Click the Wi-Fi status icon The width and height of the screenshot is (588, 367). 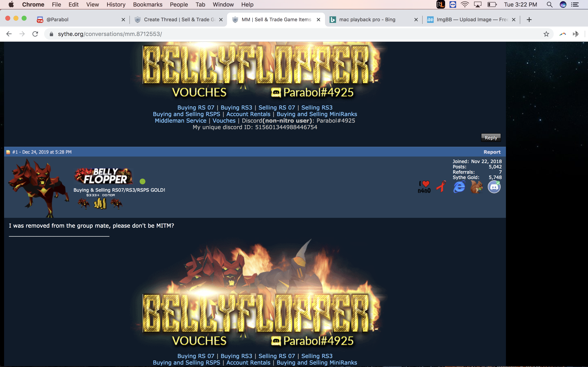[x=464, y=5]
